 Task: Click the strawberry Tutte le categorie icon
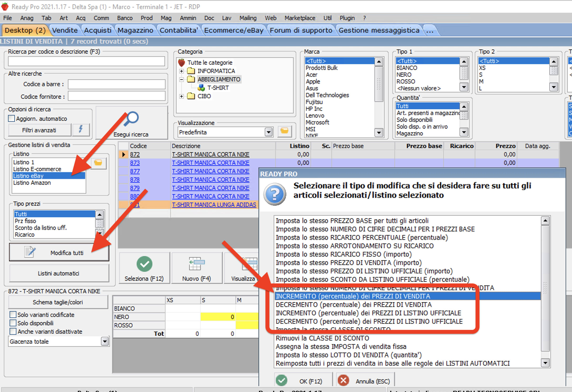click(181, 62)
